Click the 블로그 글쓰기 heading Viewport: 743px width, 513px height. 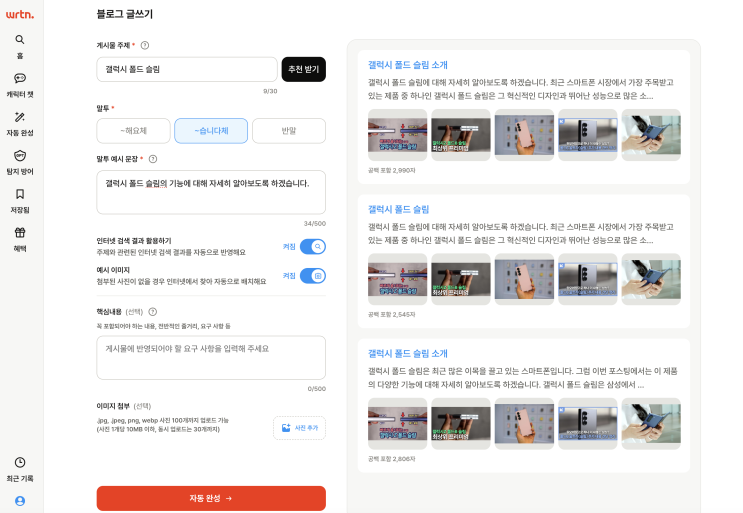click(125, 14)
